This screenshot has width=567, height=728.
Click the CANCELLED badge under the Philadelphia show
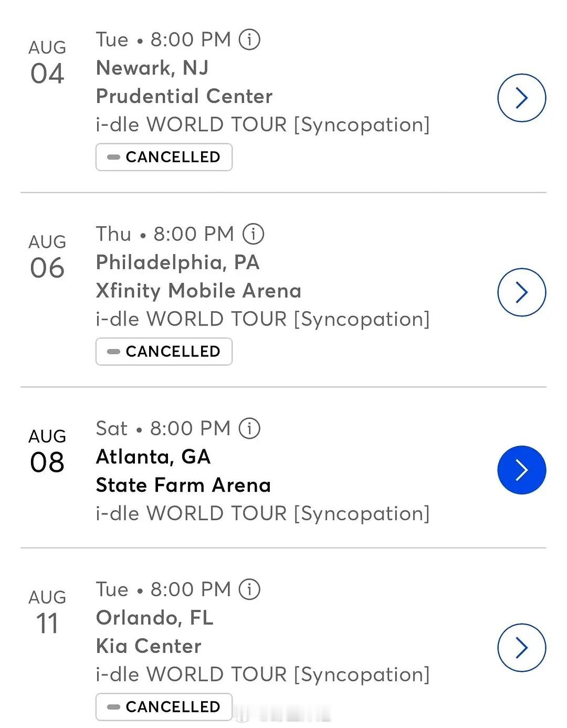point(164,352)
